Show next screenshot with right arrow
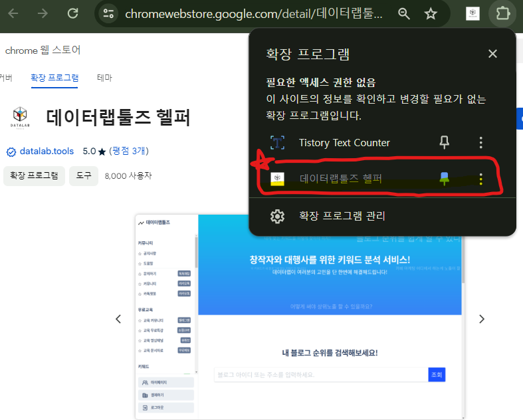The image size is (523, 420). 482,319
